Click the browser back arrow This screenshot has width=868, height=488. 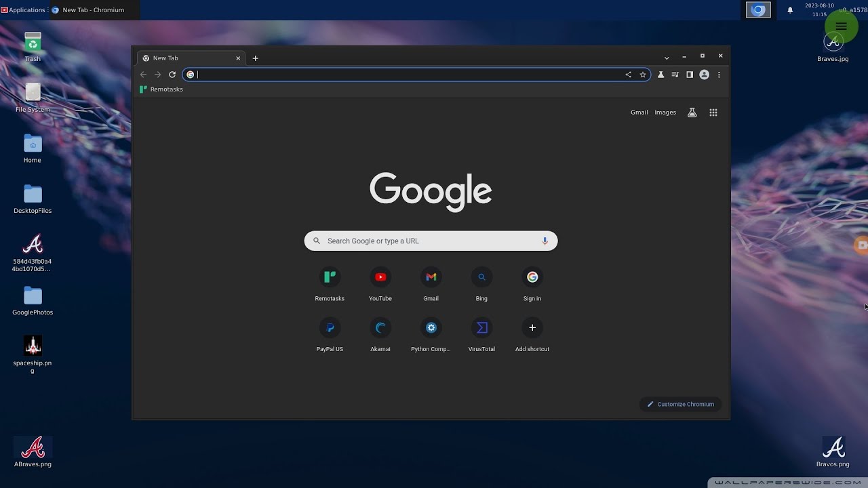(143, 75)
